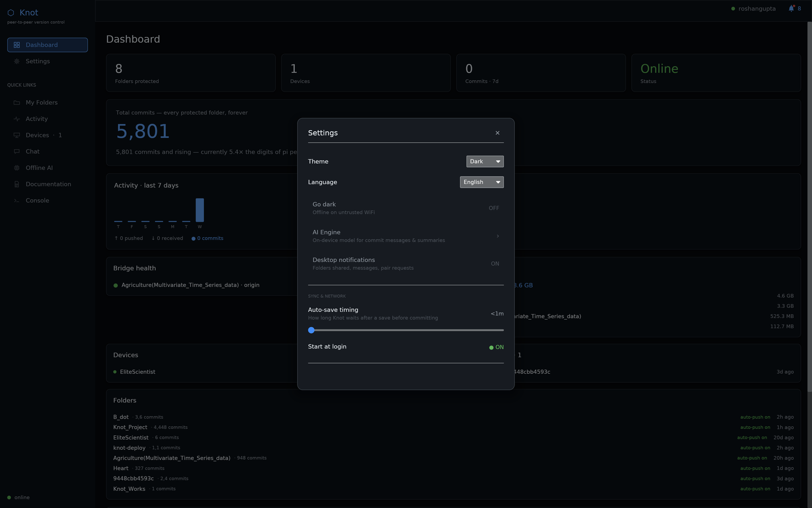The height and width of the screenshot is (508, 812).
Task: Click knot-deploy folder row
Action: pos(453,448)
